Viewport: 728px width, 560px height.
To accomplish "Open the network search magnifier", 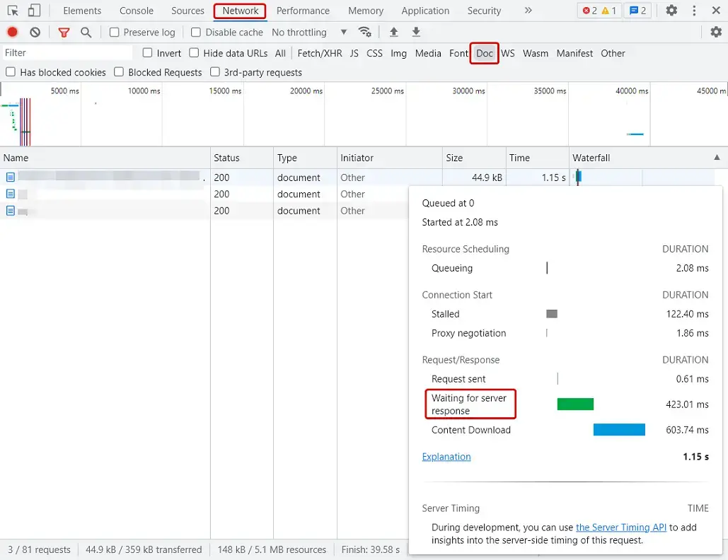I will click(86, 32).
